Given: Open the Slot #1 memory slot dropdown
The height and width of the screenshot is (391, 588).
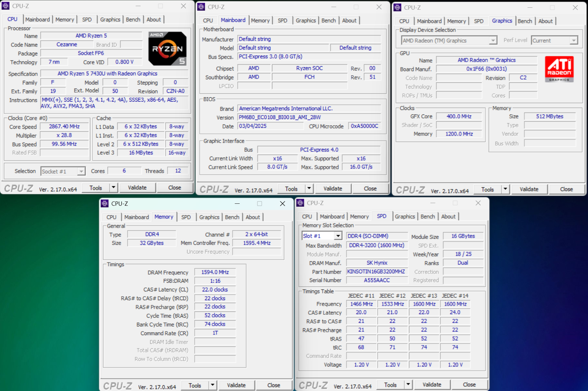Looking at the screenshot, I should (338, 236).
